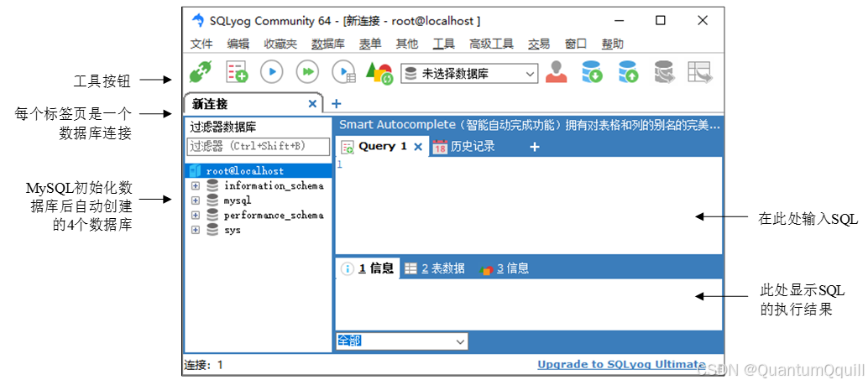Close the 新连接 connection tab
Image resolution: width=868 pixels, height=385 pixels.
click(312, 103)
